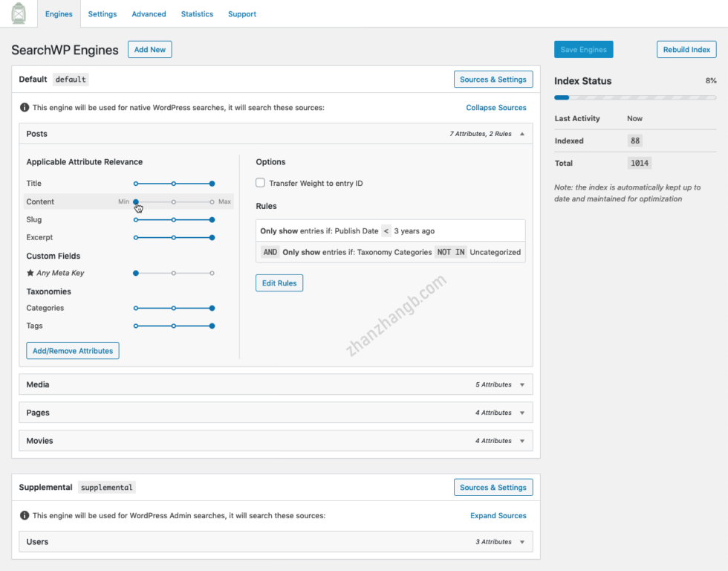The width and height of the screenshot is (728, 571).
Task: Enable Transfer Weight to entry ID checkbox
Action: pyautogui.click(x=260, y=183)
